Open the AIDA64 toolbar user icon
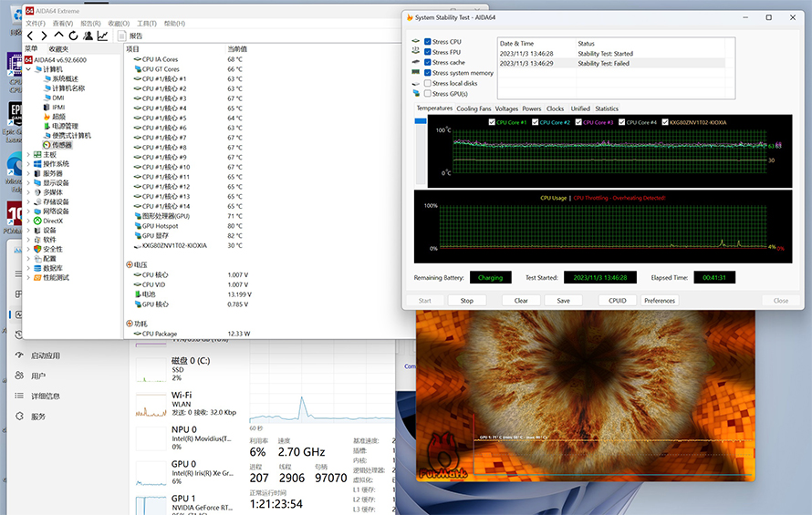This screenshot has height=515, width=812. pos(88,36)
